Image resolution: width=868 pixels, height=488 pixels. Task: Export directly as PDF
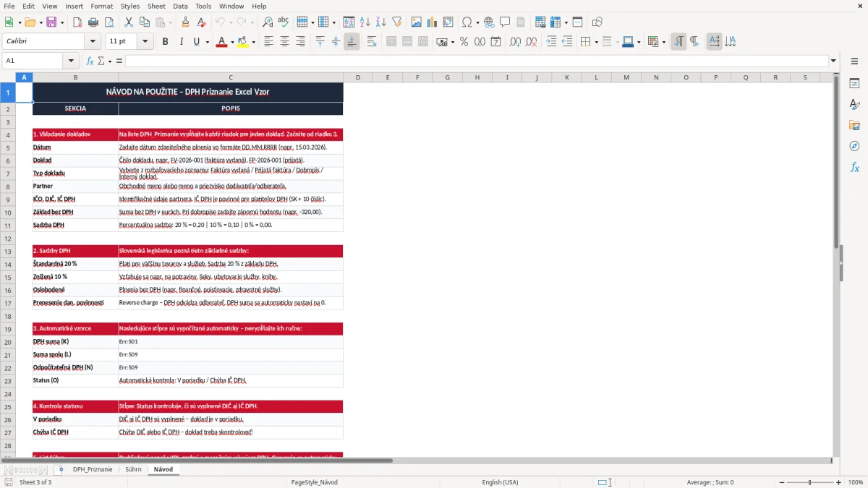[x=77, y=22]
